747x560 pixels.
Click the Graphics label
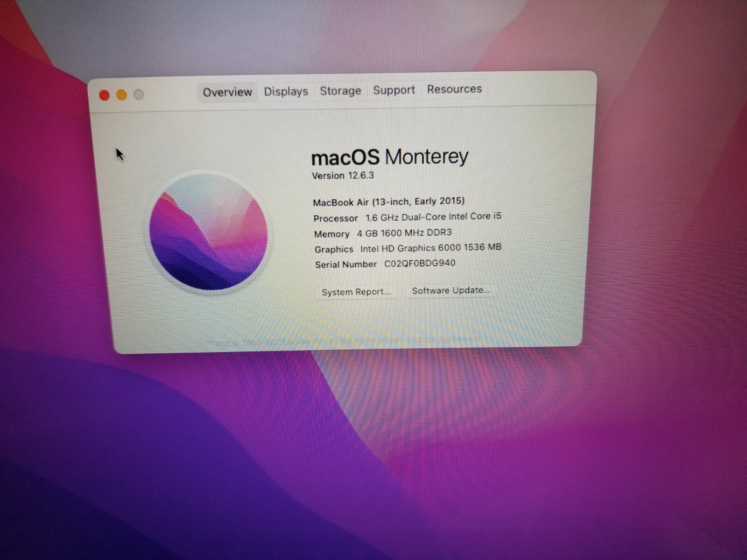(334, 249)
